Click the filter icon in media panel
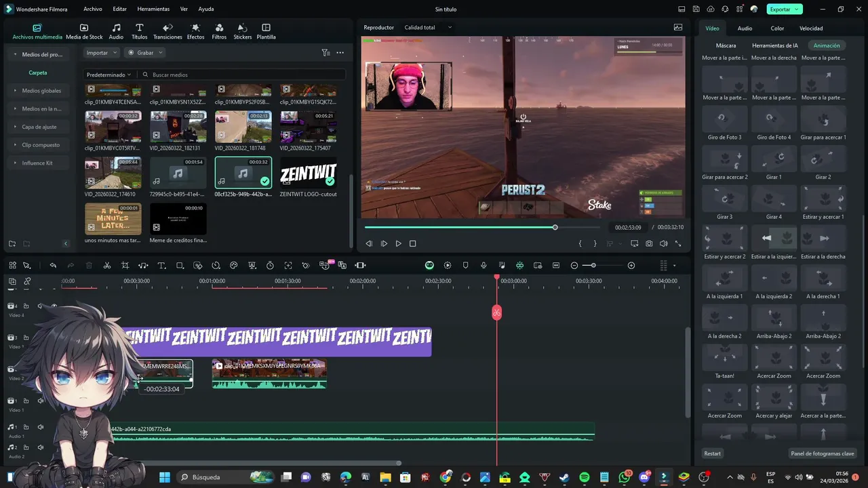Viewport: 868px width, 488px height. (x=325, y=53)
